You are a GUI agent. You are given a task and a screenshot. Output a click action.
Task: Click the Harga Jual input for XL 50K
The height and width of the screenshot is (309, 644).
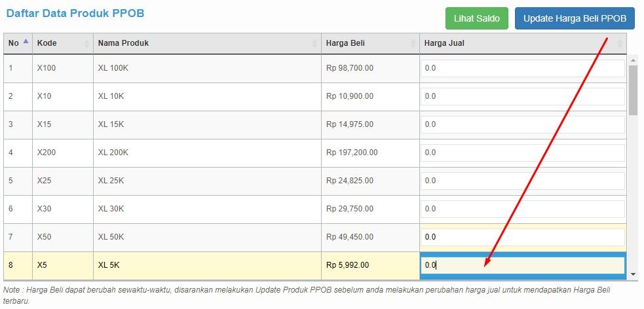pyautogui.click(x=522, y=237)
